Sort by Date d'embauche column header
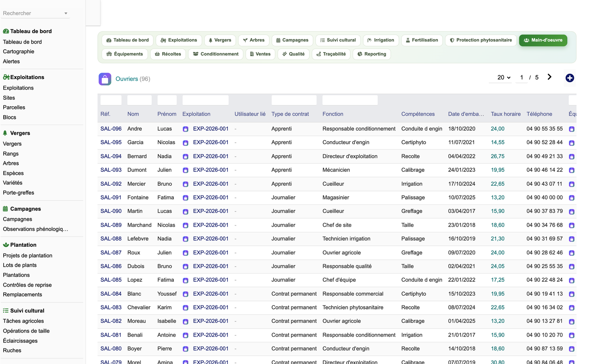 (x=466, y=114)
